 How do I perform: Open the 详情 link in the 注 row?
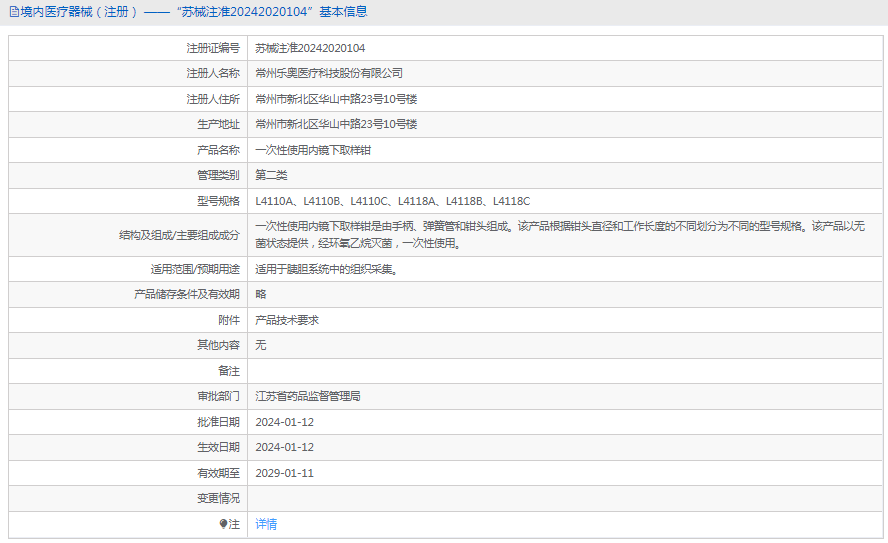[x=266, y=524]
